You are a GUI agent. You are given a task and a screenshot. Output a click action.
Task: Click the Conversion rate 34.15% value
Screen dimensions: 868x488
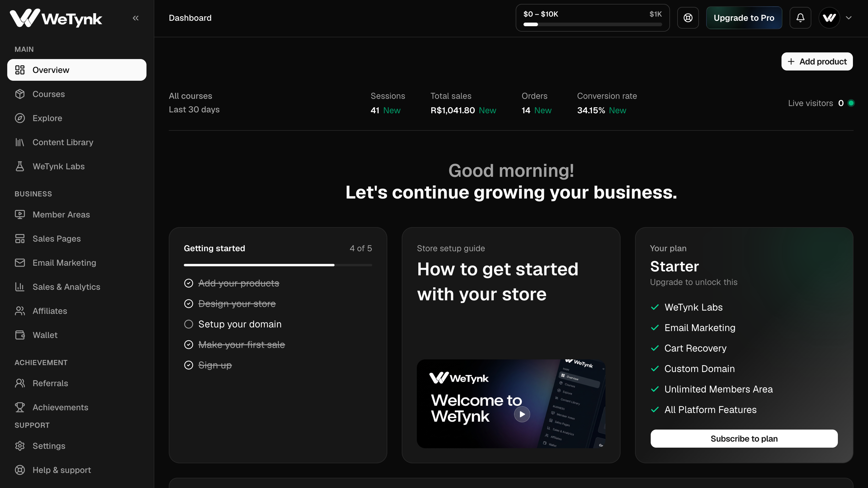pyautogui.click(x=591, y=111)
